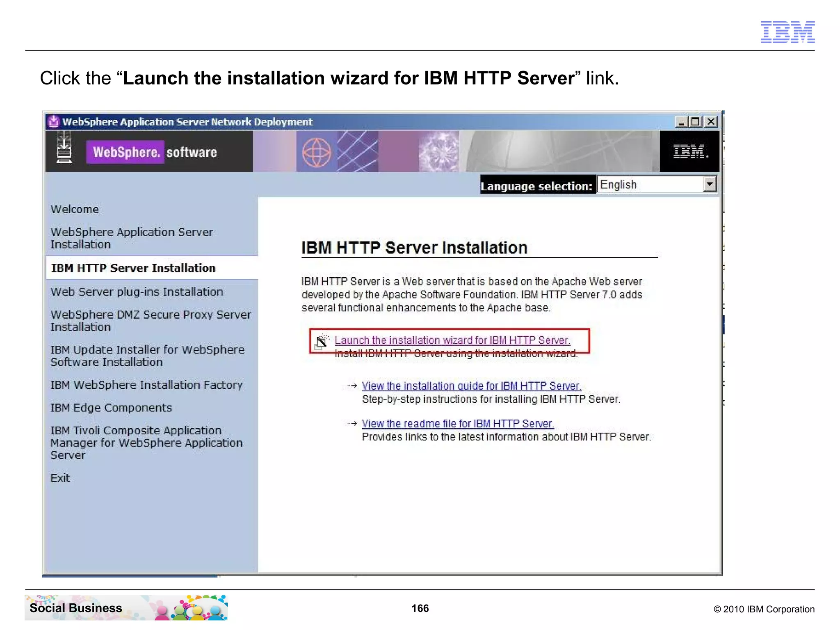This screenshot has width=840, height=630.
Task: Open WebSphere Application Server Installation page
Action: pyautogui.click(x=132, y=238)
